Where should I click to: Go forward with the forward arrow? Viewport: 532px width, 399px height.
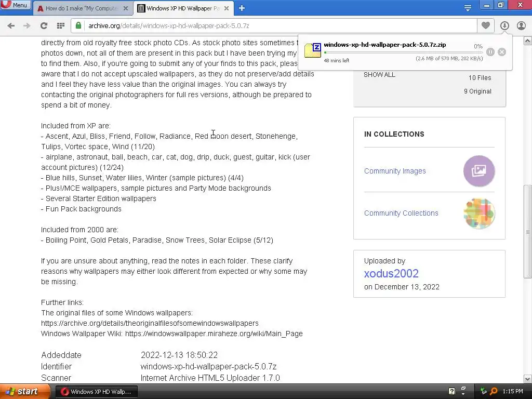point(27,26)
